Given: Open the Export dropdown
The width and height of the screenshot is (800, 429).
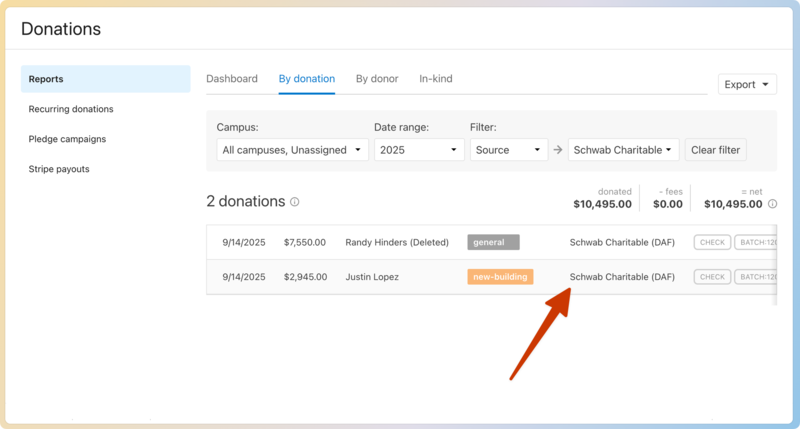Looking at the screenshot, I should [x=747, y=85].
